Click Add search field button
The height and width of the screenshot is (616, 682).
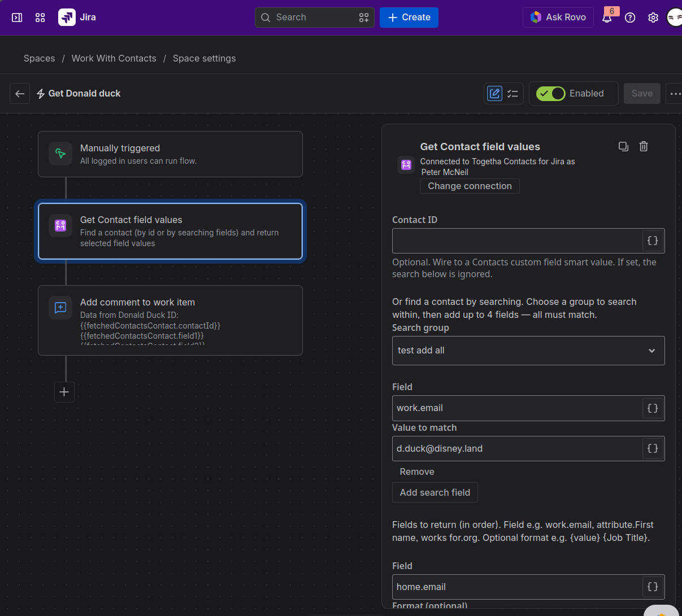click(435, 492)
